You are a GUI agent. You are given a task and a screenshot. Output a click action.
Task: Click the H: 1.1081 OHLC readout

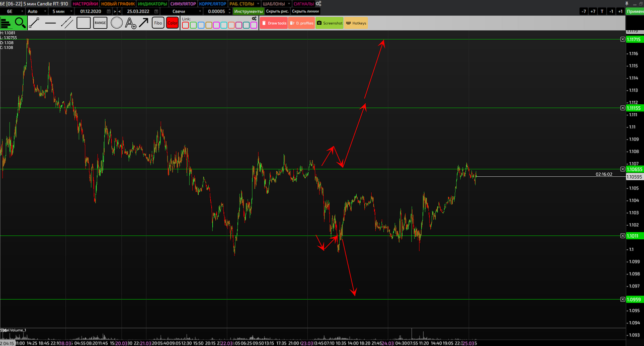click(8, 33)
